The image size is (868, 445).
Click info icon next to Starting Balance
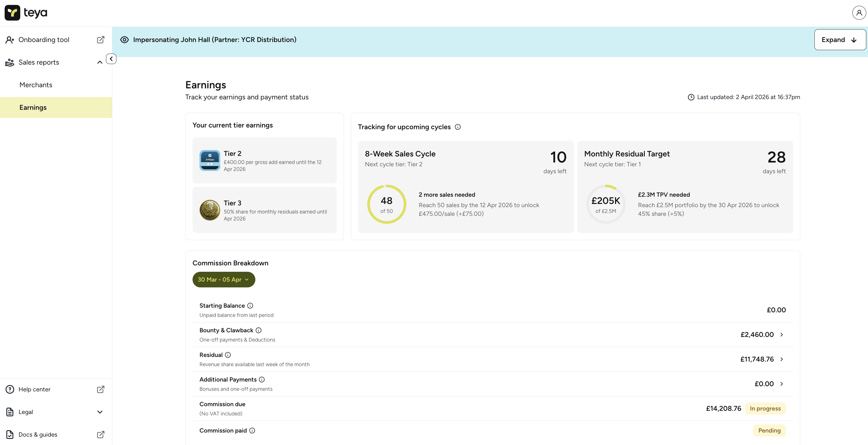pos(250,306)
